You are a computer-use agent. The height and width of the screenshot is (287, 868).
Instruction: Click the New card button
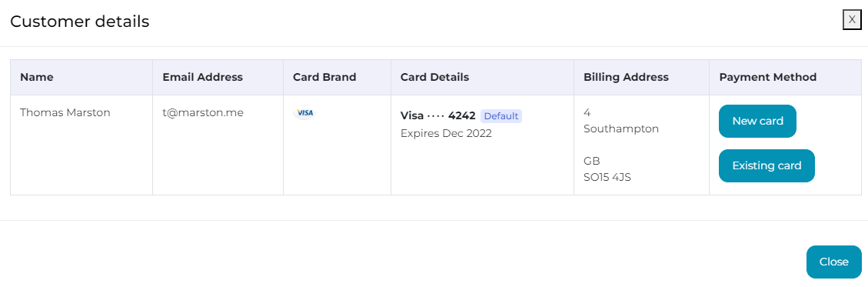click(757, 121)
